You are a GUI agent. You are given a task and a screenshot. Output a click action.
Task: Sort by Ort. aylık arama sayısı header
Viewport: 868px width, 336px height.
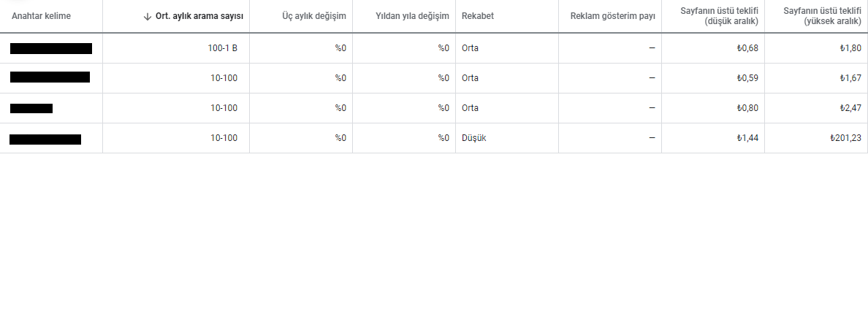(199, 16)
